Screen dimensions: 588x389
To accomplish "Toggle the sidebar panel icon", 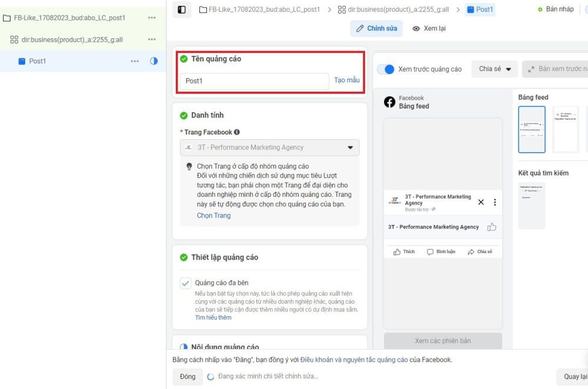I will [x=182, y=10].
